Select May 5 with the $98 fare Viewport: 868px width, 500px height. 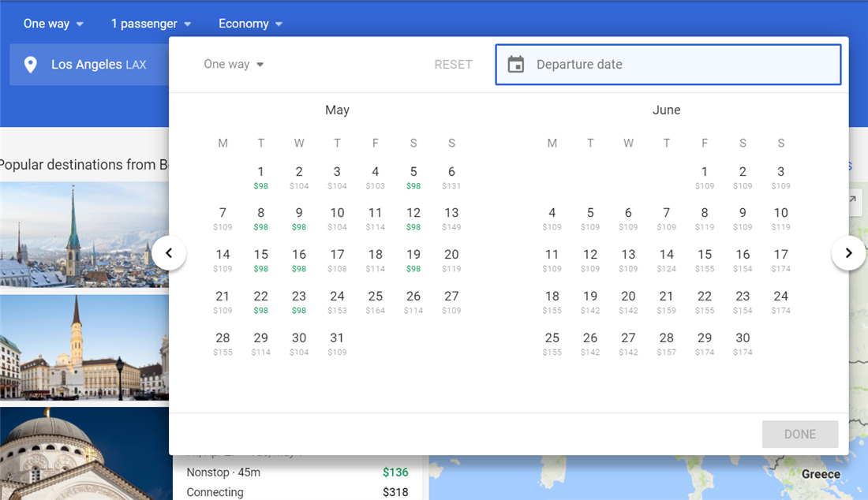click(x=413, y=177)
